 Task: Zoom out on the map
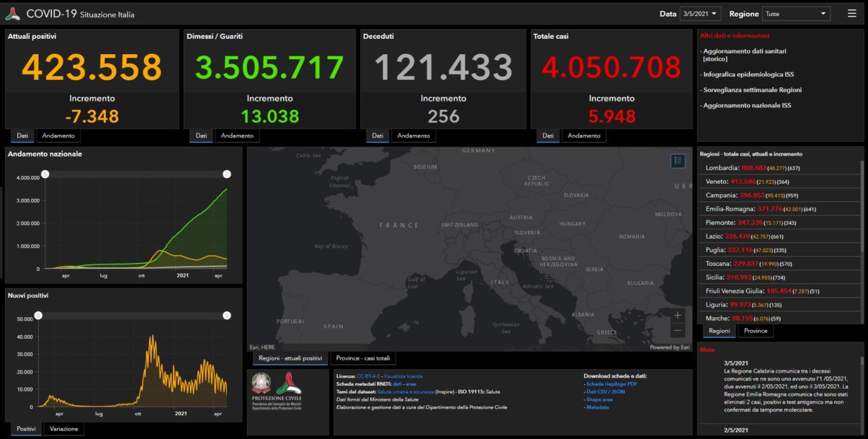(x=678, y=330)
